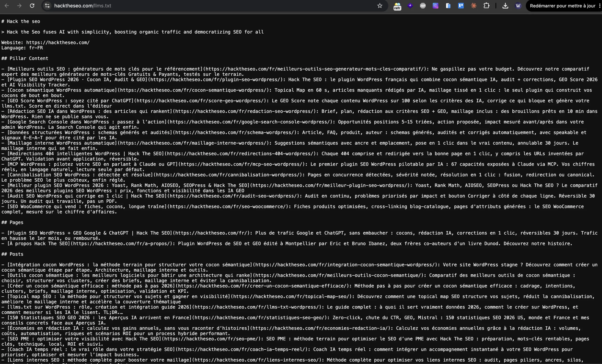602x364 pixels.
Task: Click the redirections-404-wordpress URL
Action: tap(240, 154)
